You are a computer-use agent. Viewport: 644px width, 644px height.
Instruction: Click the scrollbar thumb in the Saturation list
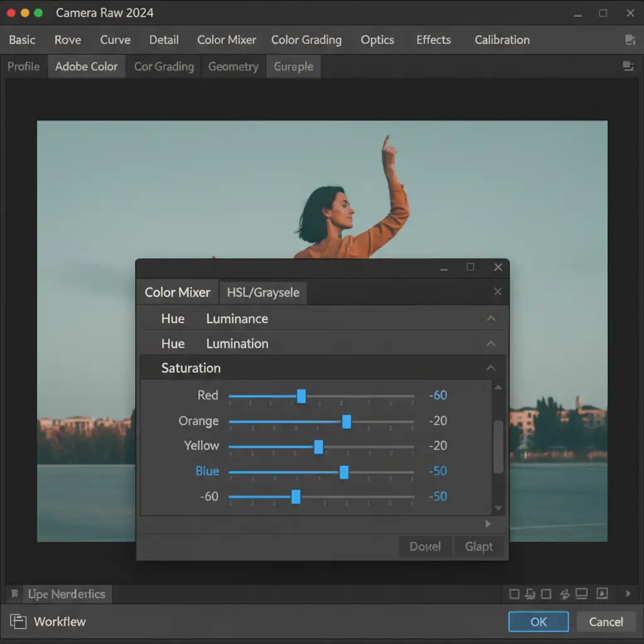pyautogui.click(x=498, y=447)
